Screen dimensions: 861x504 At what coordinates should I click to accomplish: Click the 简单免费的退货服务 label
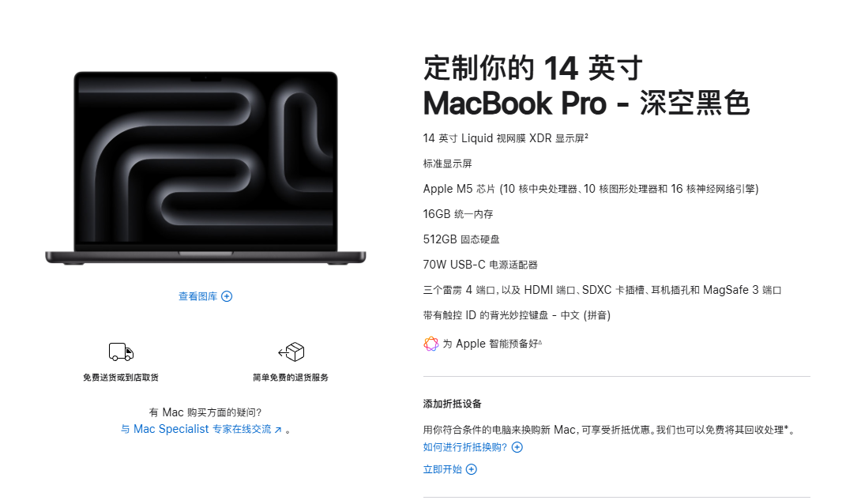pyautogui.click(x=291, y=378)
